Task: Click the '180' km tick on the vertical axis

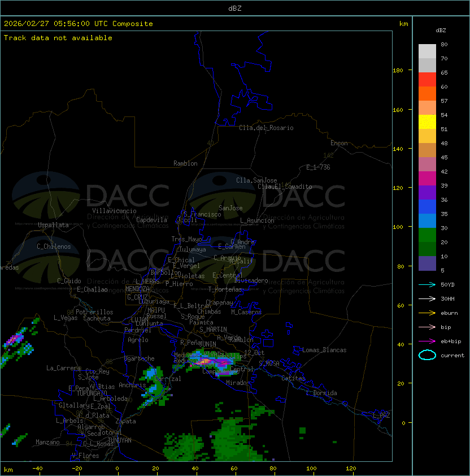Action: tap(398, 71)
